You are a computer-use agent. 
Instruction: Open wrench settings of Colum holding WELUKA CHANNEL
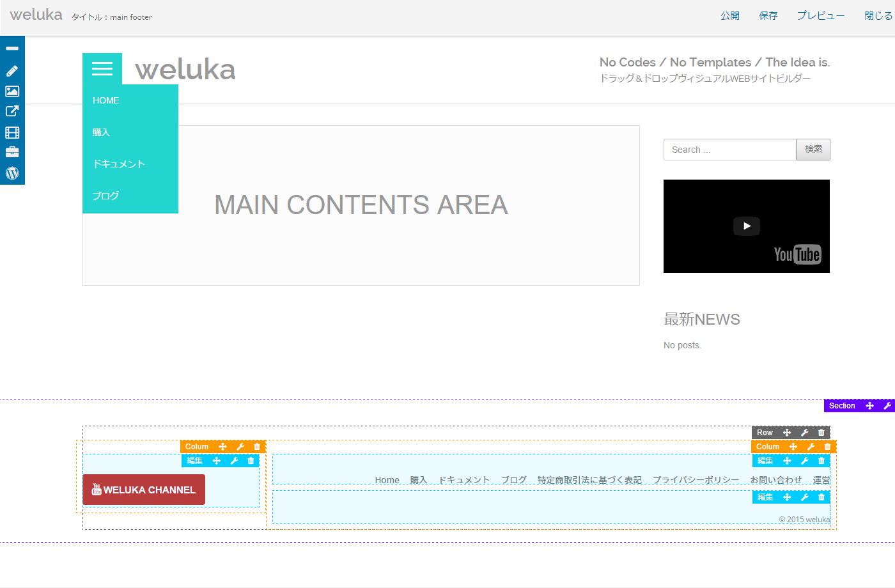(x=240, y=447)
